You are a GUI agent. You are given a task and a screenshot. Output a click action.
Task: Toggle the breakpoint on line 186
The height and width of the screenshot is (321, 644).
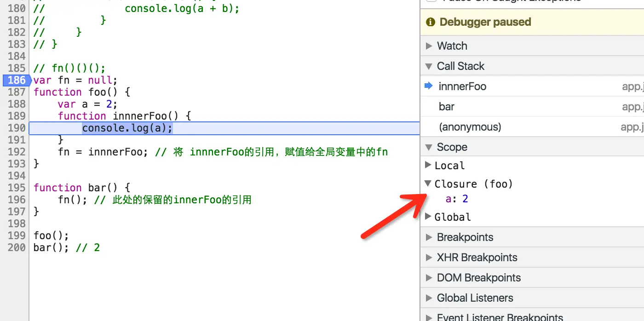[x=16, y=80]
